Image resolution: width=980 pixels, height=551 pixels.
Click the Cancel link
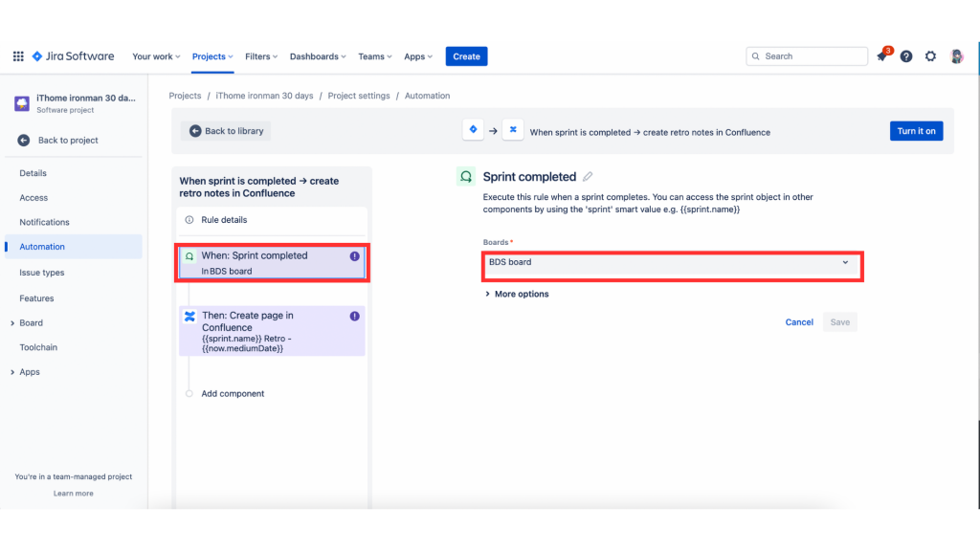[x=799, y=321]
